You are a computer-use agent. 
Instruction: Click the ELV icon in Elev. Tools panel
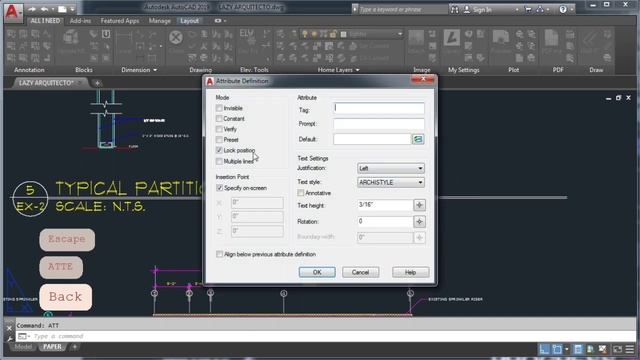pyautogui.click(x=247, y=34)
